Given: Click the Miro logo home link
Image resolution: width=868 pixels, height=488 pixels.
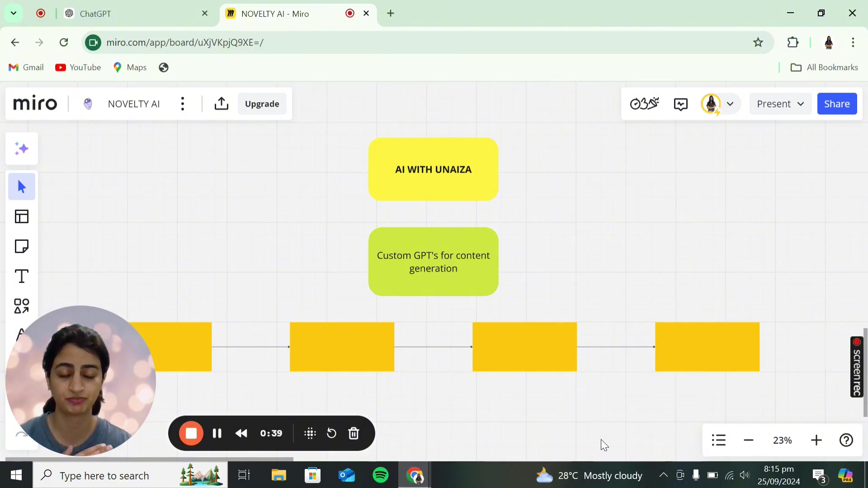Looking at the screenshot, I should click(x=35, y=104).
